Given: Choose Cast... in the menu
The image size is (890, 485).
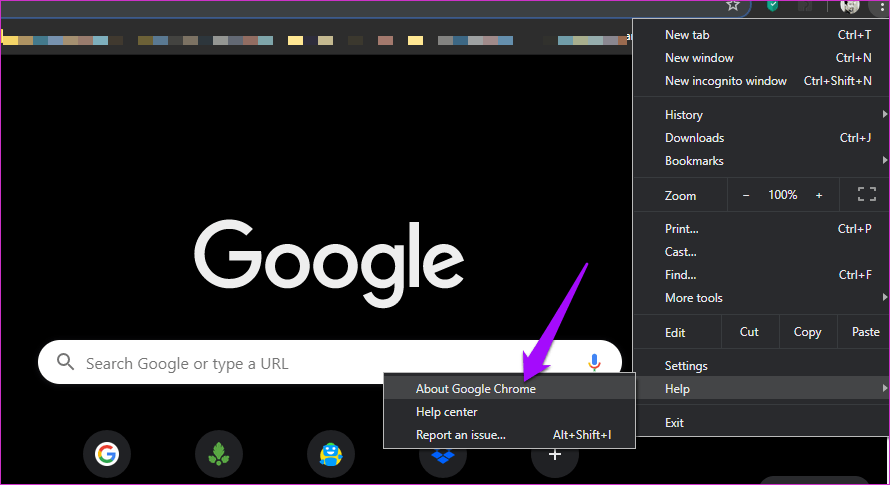Looking at the screenshot, I should (x=761, y=252).
